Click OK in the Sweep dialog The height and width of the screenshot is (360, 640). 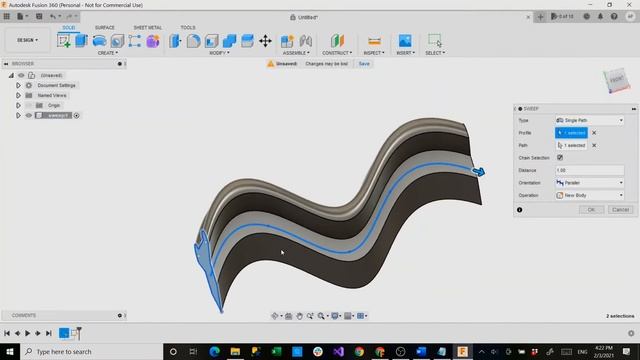tap(591, 210)
